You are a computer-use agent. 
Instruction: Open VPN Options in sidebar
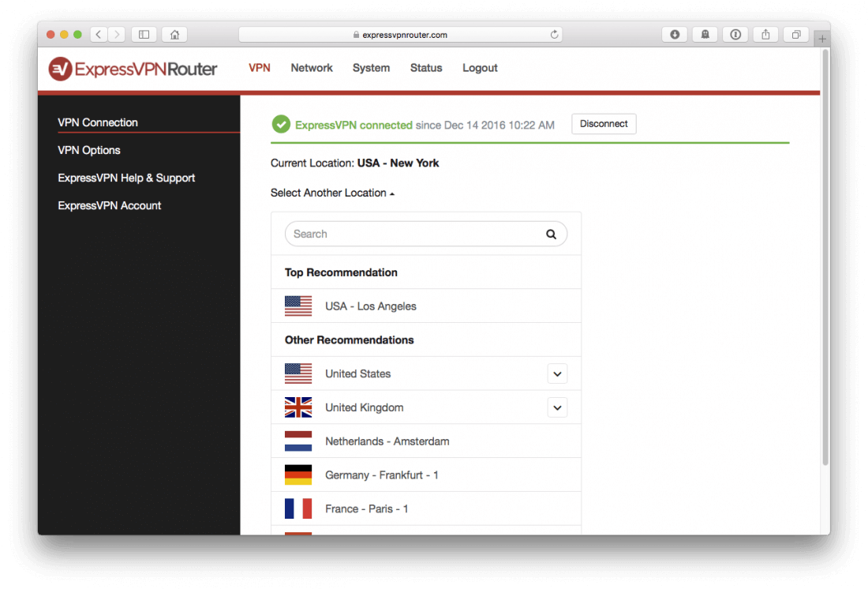pos(89,150)
